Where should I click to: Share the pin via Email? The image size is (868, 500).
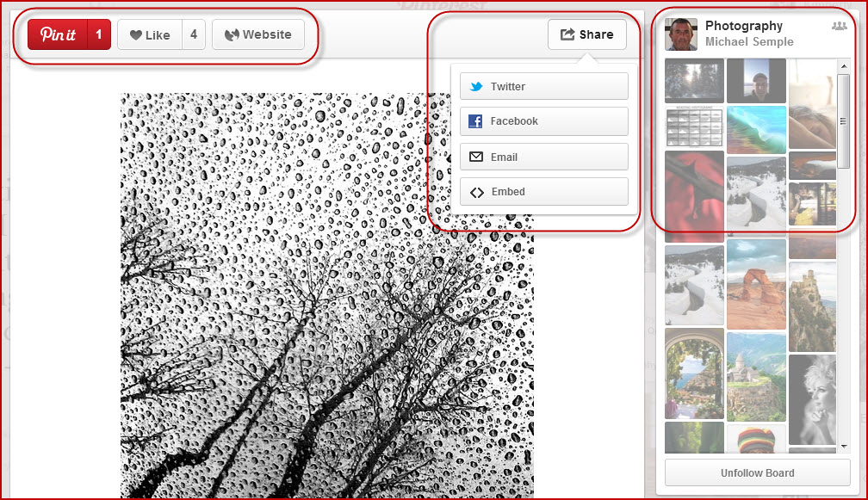click(543, 157)
